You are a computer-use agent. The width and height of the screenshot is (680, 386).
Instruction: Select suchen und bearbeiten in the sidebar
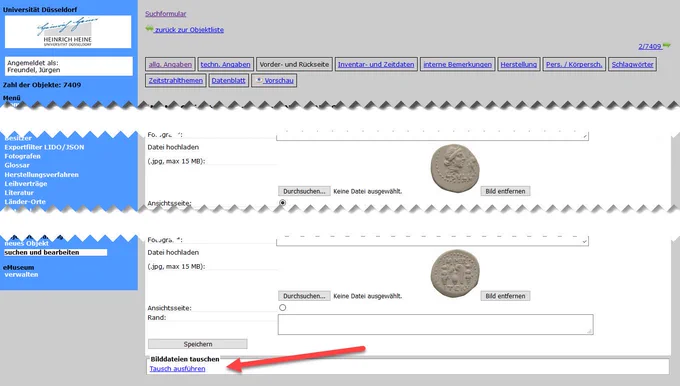coord(56,252)
